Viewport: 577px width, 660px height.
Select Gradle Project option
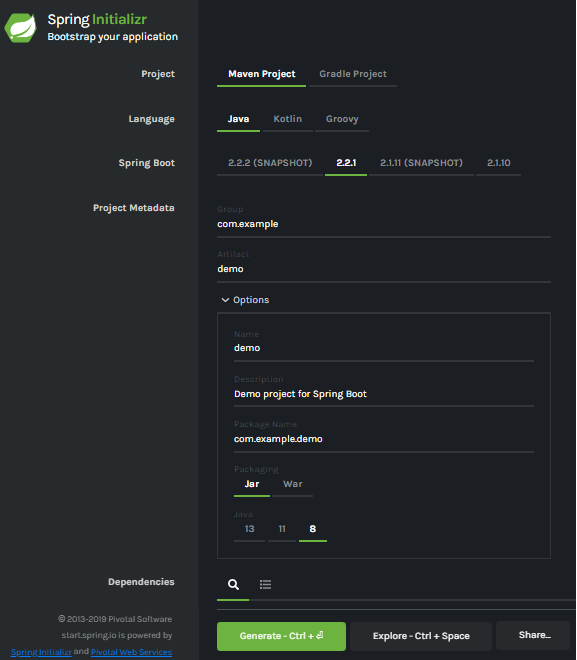(353, 74)
